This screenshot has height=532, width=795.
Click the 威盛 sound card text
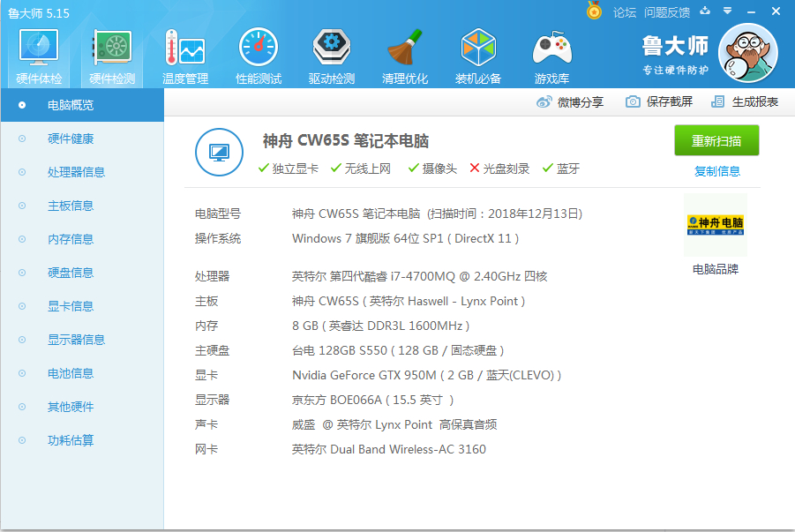394,424
